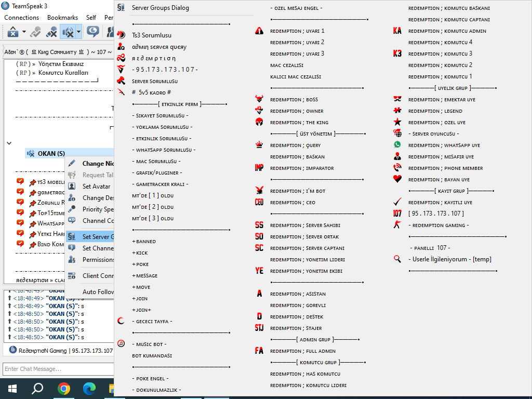Open Server Groups Dialog entry

pyautogui.click(x=160, y=7)
